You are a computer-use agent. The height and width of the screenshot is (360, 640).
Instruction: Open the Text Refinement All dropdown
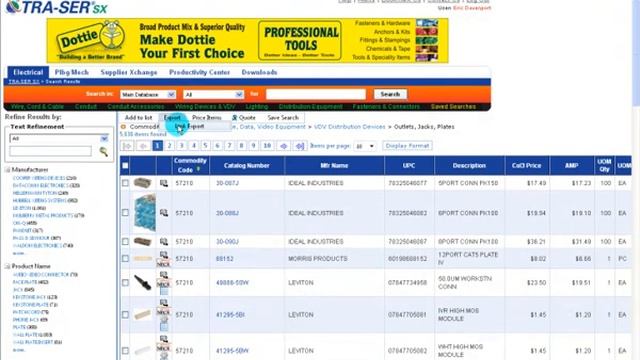tap(58, 138)
